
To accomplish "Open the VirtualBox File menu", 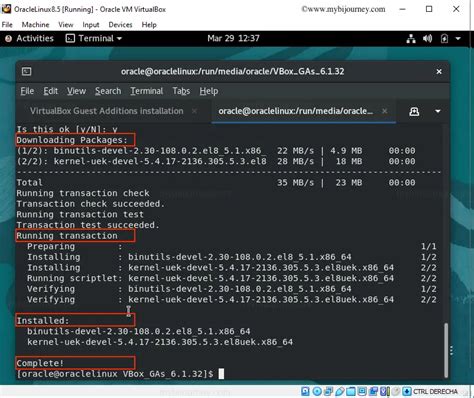I will tap(7, 25).
